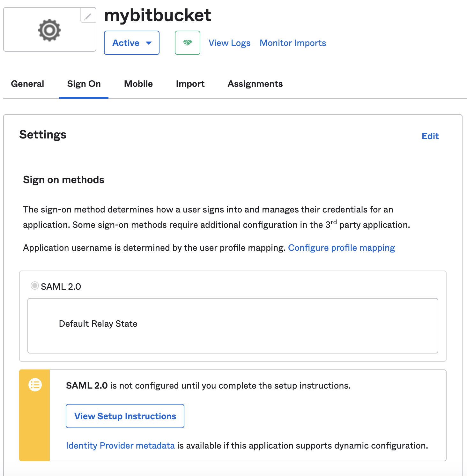Open the Identity Provider metadata link
The image size is (467, 476).
[x=120, y=446]
